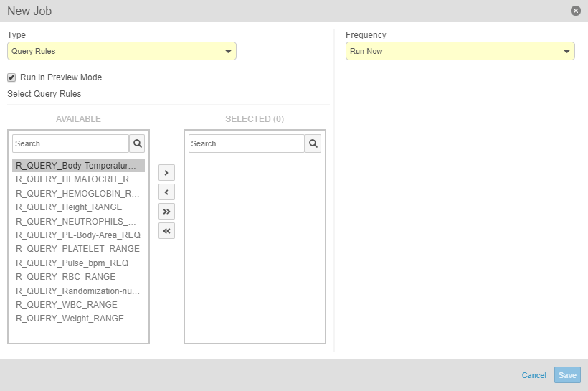This screenshot has width=588, height=391.
Task: Click the Selected list search magnifier icon
Action: [313, 143]
